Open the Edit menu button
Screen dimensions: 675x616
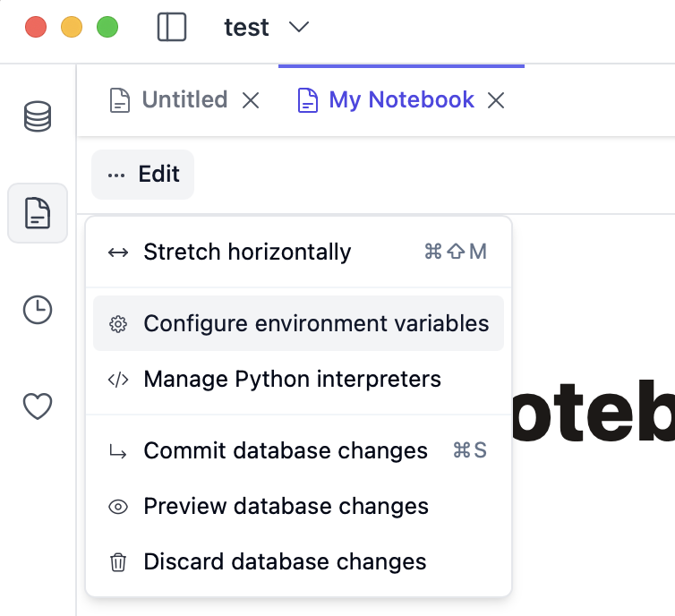click(x=143, y=175)
